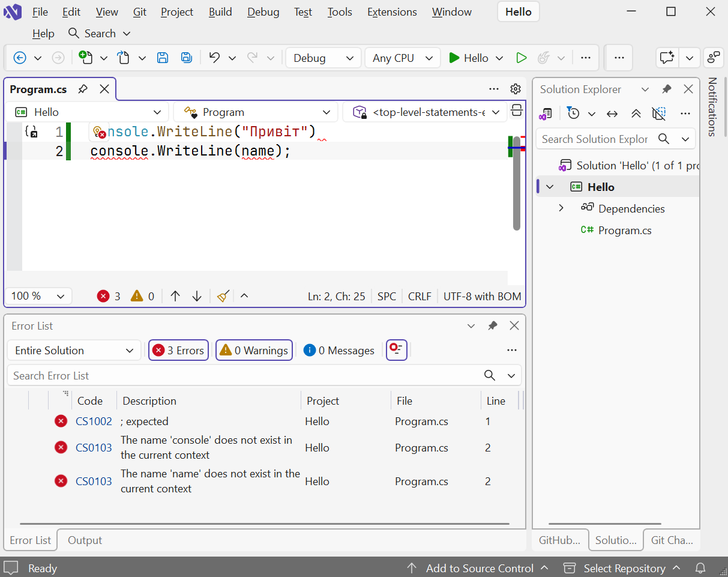The height and width of the screenshot is (577, 728).
Task: Open the Program type navigation dropdown
Action: point(257,112)
